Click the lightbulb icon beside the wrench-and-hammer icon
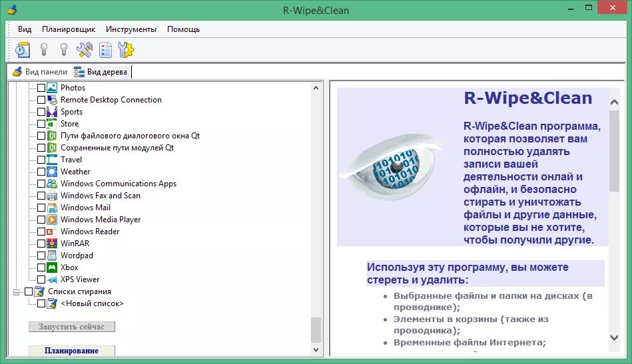This screenshot has width=632, height=364. pyautogui.click(x=64, y=49)
